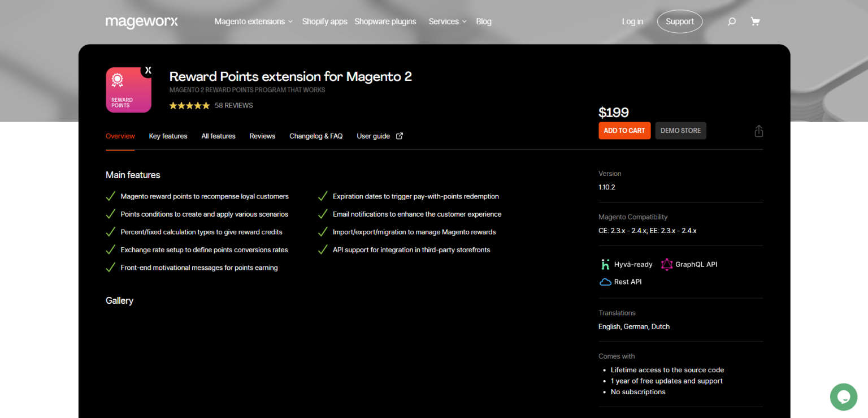Screen dimensions: 868x418
Task: Click the GraphQL API icon
Action: (667, 264)
